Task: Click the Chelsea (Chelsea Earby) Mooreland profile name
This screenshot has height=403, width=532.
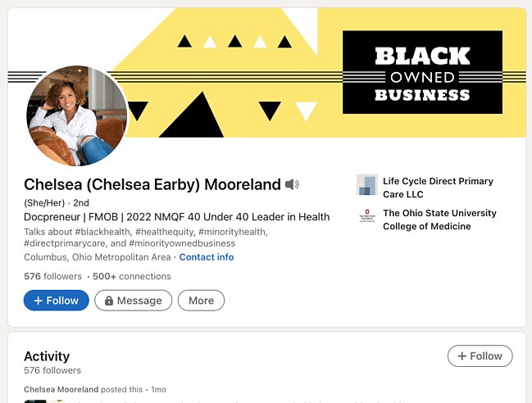Action: (x=152, y=184)
